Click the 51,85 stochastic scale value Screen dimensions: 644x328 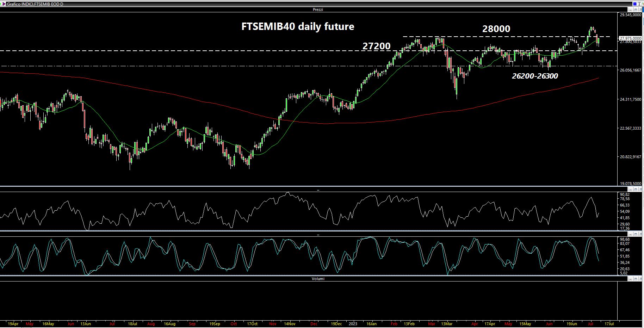[625, 256]
